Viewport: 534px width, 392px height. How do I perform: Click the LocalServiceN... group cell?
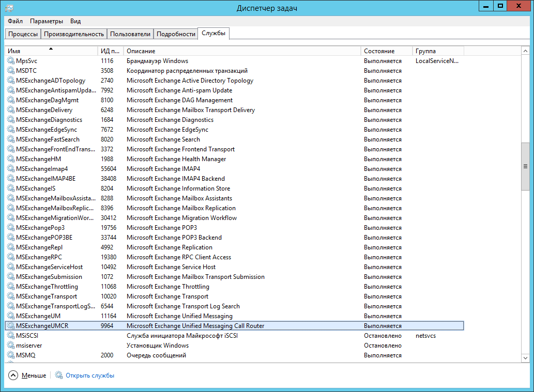click(x=437, y=61)
